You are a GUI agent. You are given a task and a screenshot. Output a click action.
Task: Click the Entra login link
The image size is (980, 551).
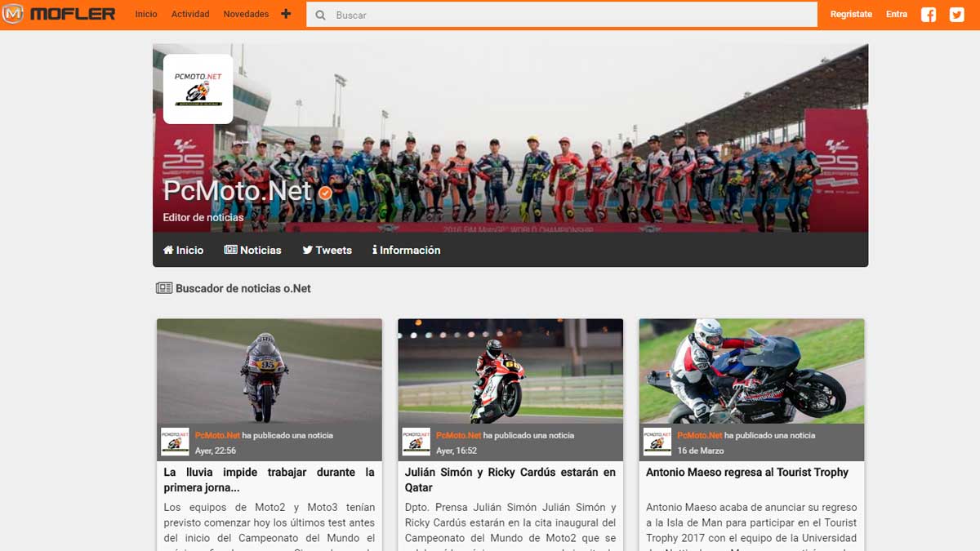click(x=897, y=14)
